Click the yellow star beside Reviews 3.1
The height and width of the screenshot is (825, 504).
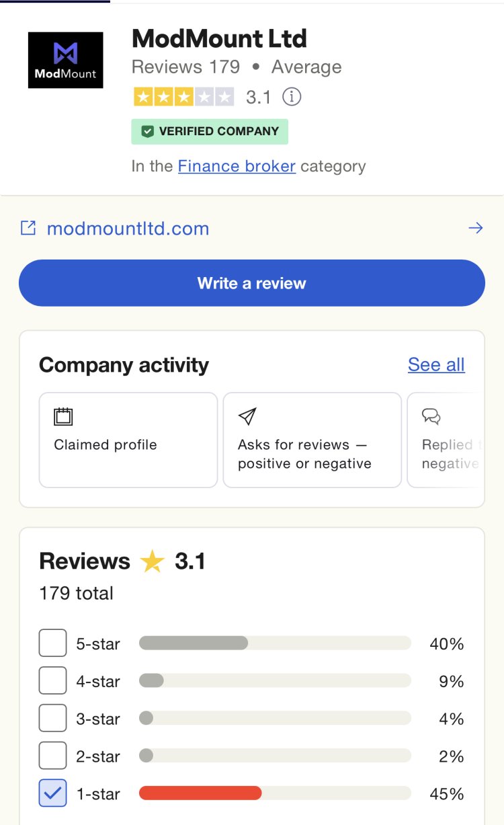pyautogui.click(x=153, y=562)
